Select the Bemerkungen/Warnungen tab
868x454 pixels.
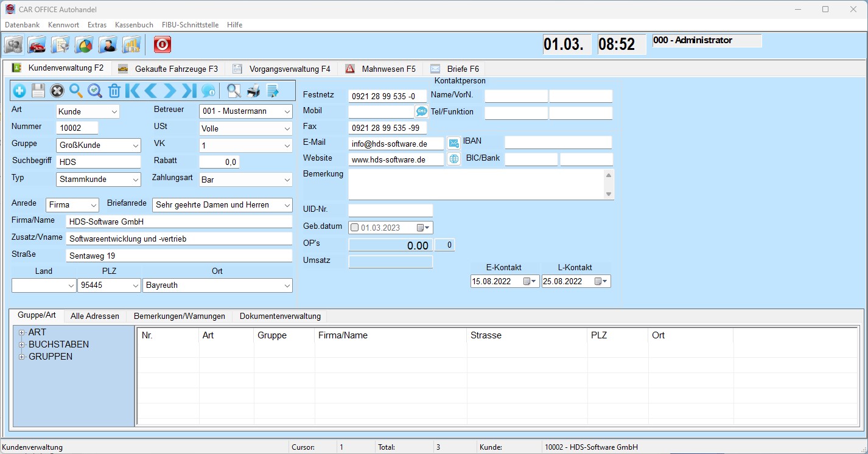point(180,316)
